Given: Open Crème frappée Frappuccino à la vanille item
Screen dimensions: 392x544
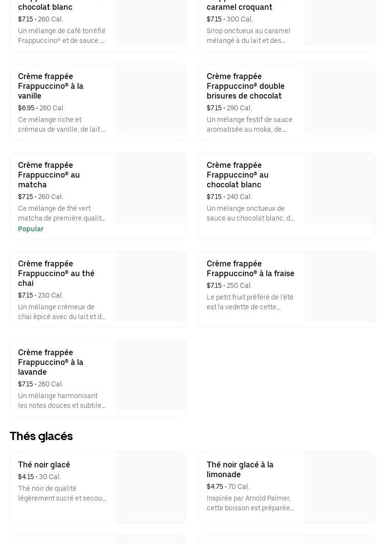Looking at the screenshot, I should click(x=51, y=86).
